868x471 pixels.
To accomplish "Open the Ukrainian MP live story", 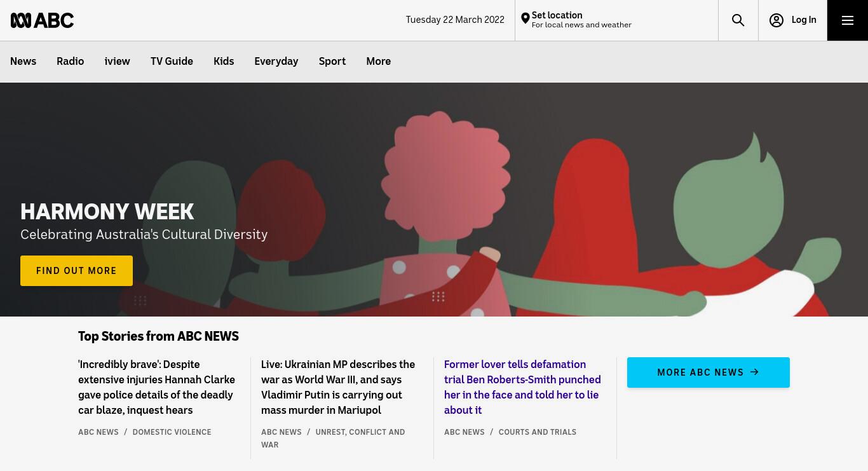I will (x=338, y=387).
